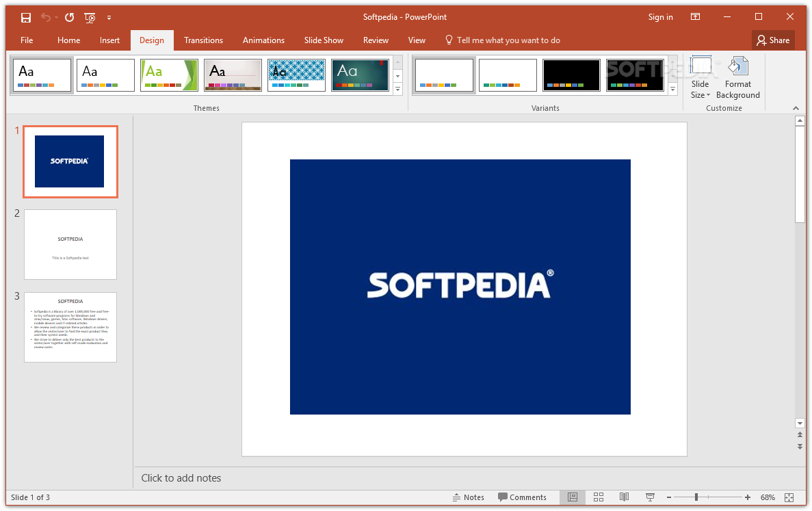Start the slideshow from the beginning via Quick Access
Image resolution: width=812 pixels, height=511 pixels.
tap(90, 18)
